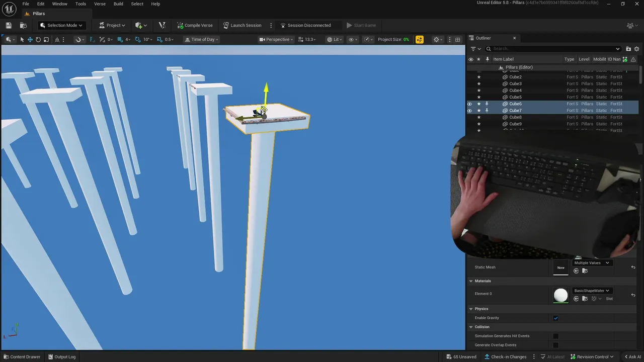Click the Compile Verse button

(195, 25)
